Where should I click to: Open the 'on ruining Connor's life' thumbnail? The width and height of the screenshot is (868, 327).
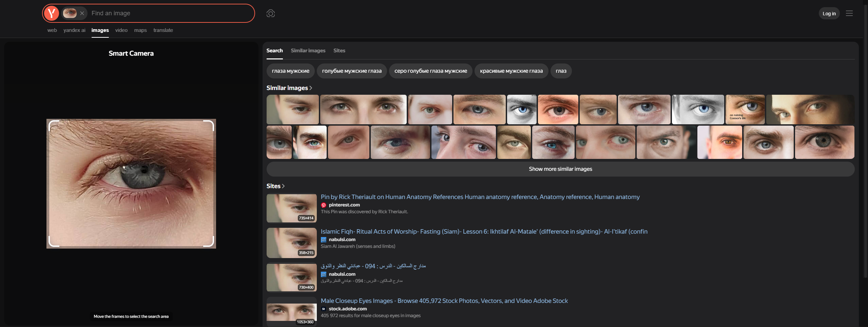[745, 109]
